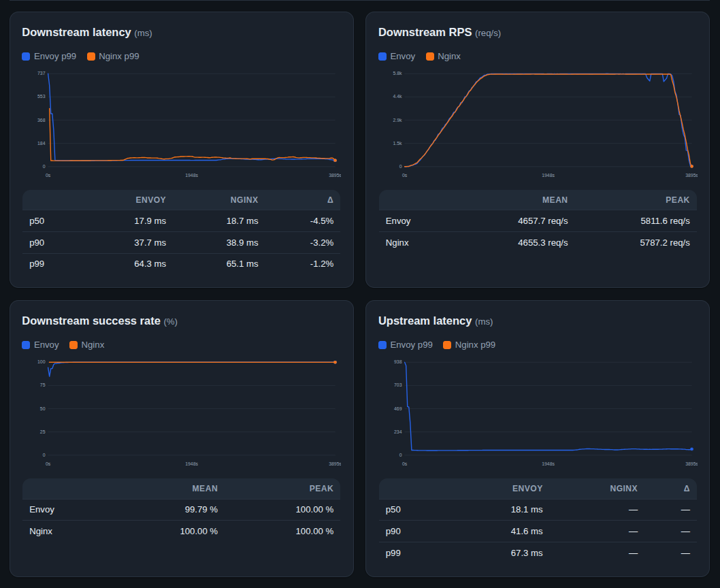Click the p99 row label in Upstream latency table
Image resolution: width=720 pixels, height=588 pixels.
[393, 553]
